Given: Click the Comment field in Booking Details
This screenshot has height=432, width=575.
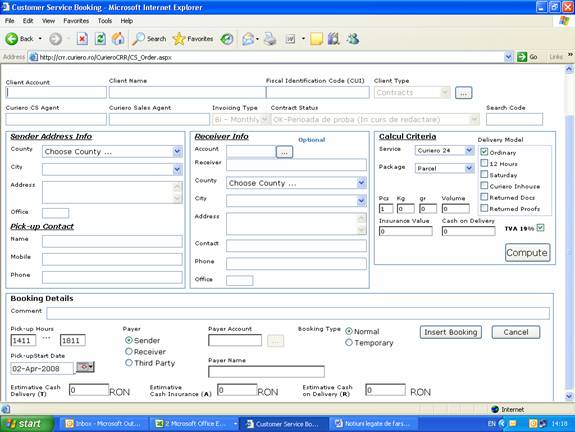Looking at the screenshot, I should (x=298, y=313).
